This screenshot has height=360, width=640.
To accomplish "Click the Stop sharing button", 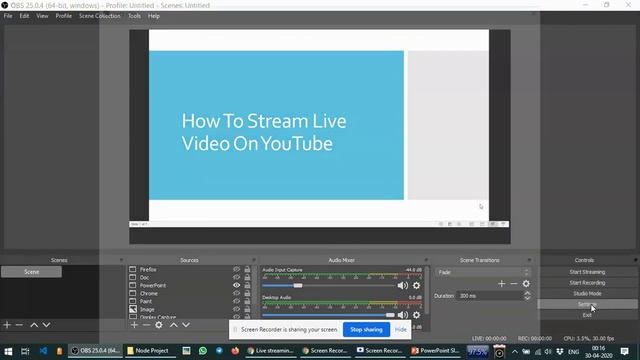I will tap(366, 329).
